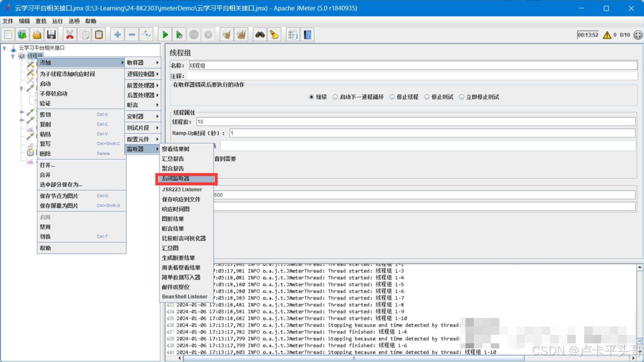The width and height of the screenshot is (644, 362).
Task: Open the Templates toolbar icon
Action: tap(22, 35)
